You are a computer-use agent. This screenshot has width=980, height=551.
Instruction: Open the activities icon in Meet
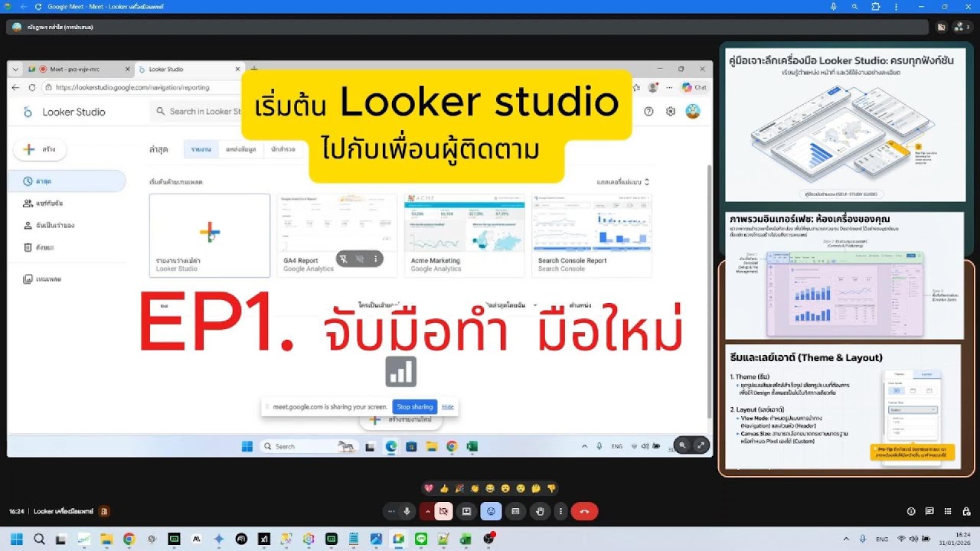click(x=948, y=511)
